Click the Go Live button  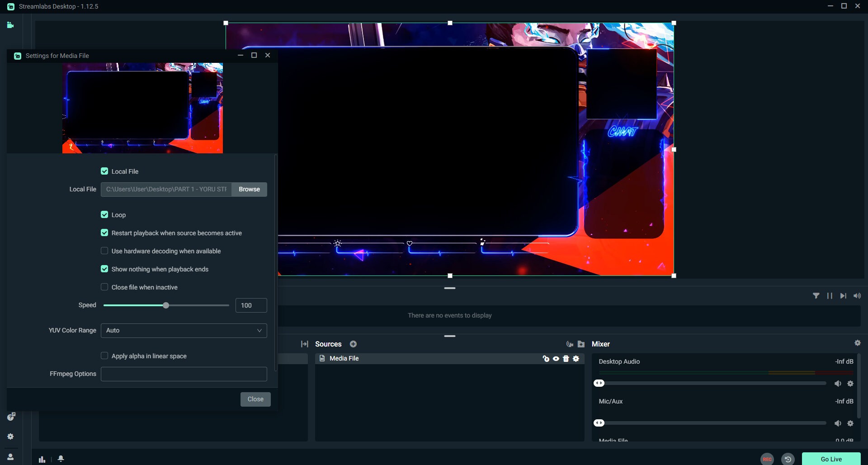pyautogui.click(x=831, y=458)
